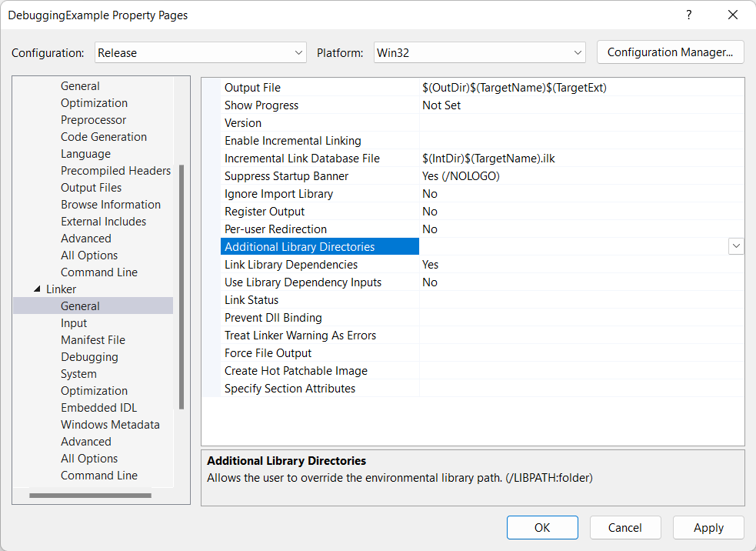Close the Property Pages dialog
The height and width of the screenshot is (551, 756).
tap(732, 15)
